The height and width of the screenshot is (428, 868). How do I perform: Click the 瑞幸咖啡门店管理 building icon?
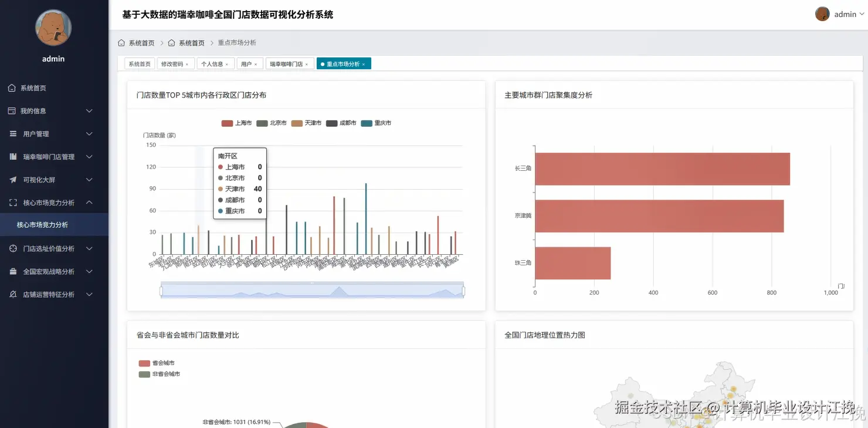13,157
